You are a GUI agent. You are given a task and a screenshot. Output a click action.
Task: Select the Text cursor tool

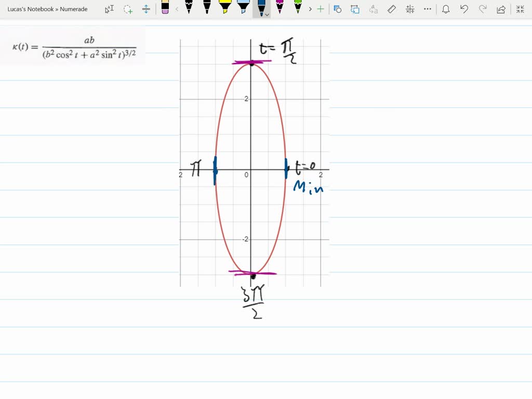pos(110,9)
